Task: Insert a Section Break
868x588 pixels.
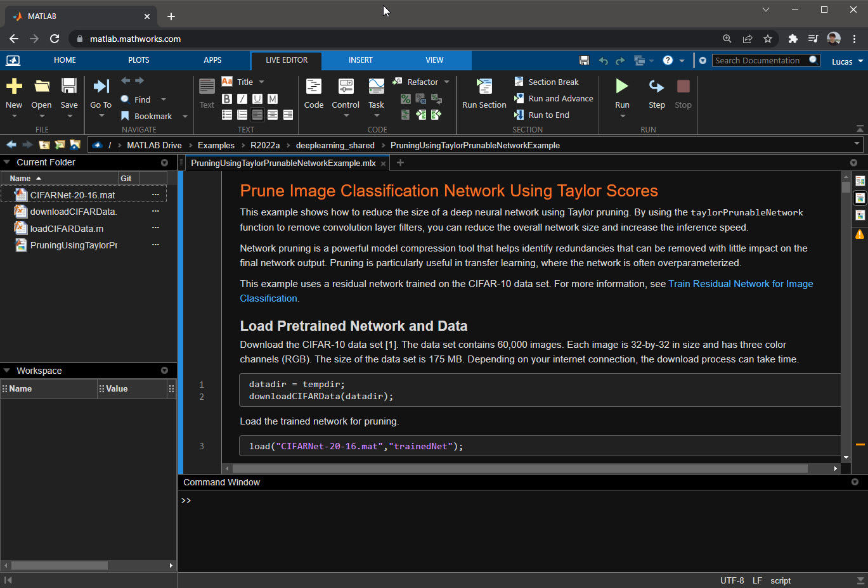Action: 553,82
